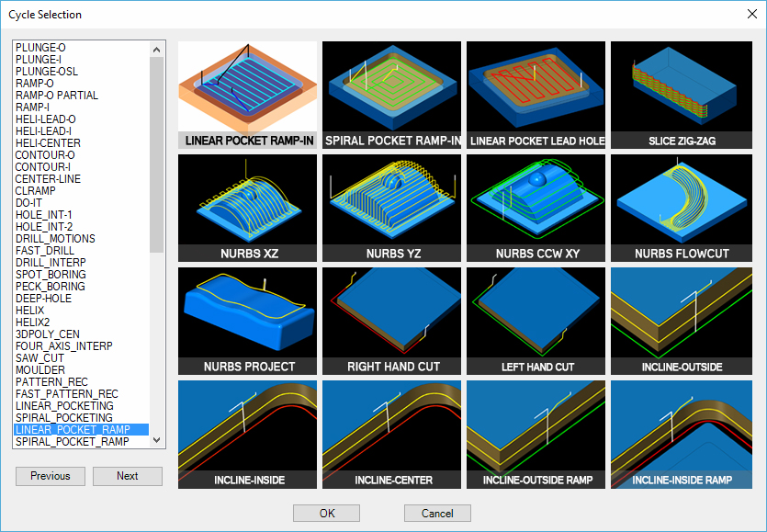Image resolution: width=767 pixels, height=532 pixels.
Task: Select the NURBS XZ cycle thumbnail
Action: click(248, 208)
